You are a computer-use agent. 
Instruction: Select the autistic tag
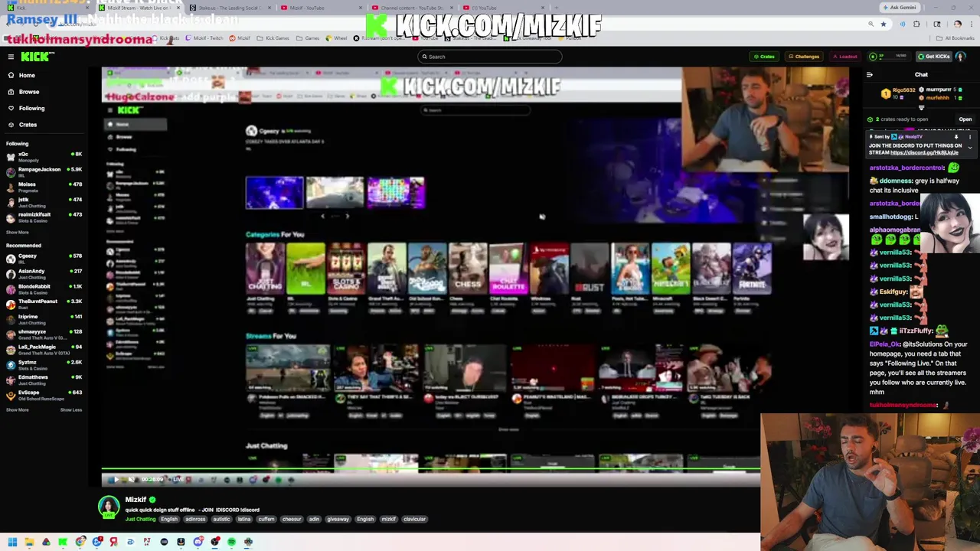coord(221,519)
